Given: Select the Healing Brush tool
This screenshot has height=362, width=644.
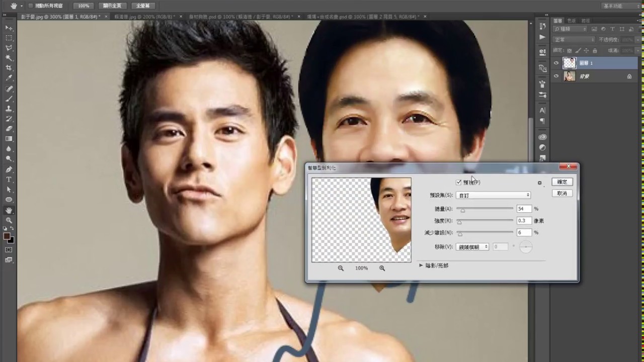Looking at the screenshot, I should pos(9,89).
